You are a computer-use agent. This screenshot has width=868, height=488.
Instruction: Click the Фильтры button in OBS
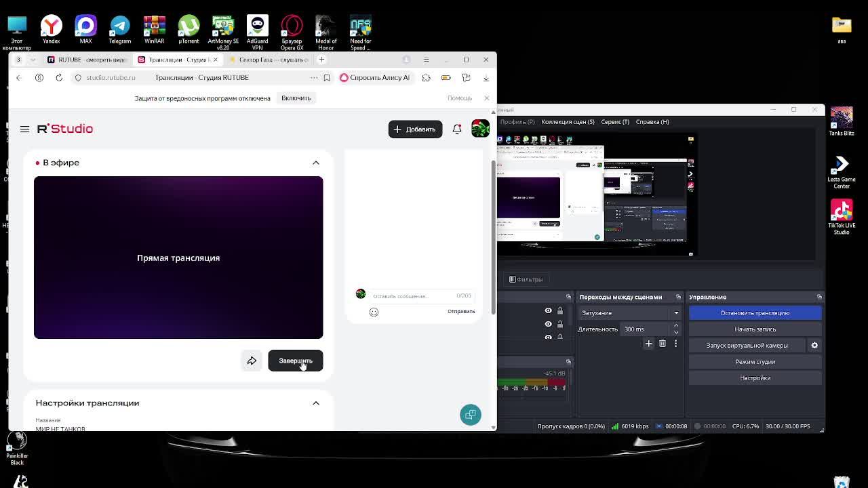pyautogui.click(x=526, y=279)
